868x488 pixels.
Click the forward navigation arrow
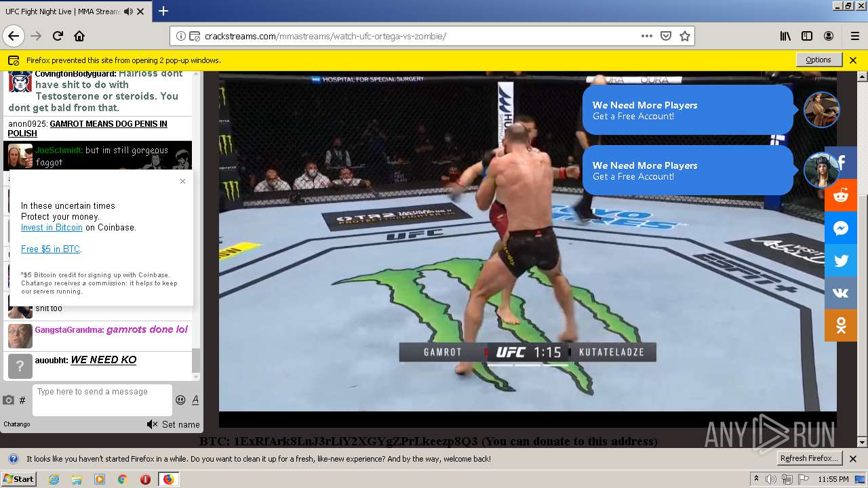36,36
